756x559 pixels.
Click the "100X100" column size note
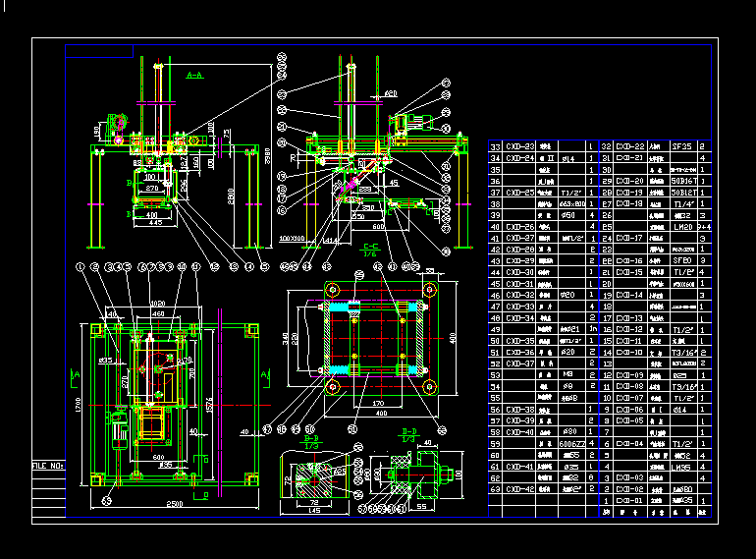(293, 239)
